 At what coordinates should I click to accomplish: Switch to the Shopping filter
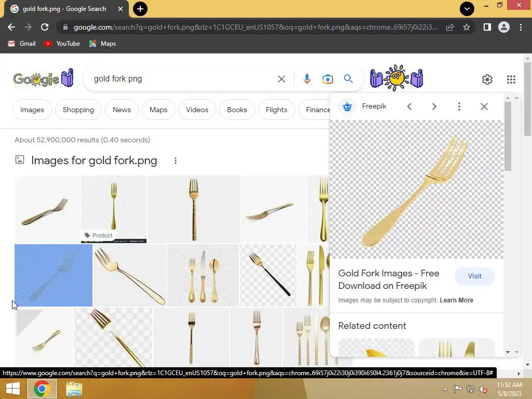[78, 110]
